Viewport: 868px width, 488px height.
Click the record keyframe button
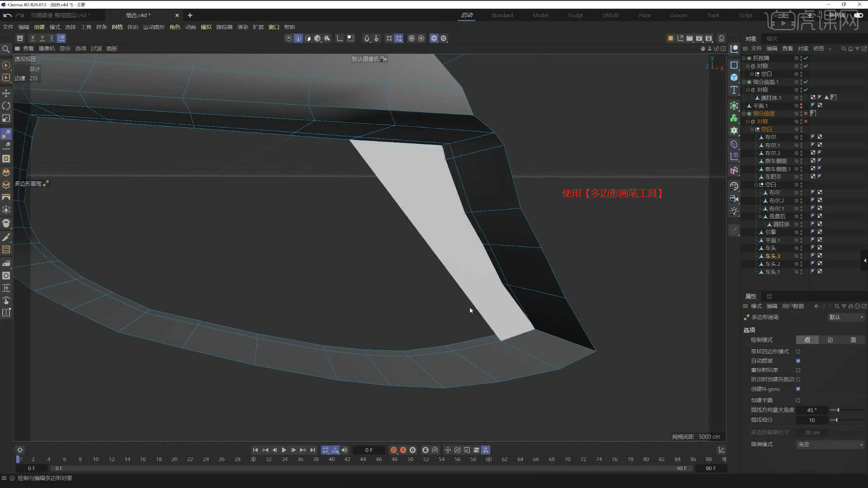click(x=393, y=450)
